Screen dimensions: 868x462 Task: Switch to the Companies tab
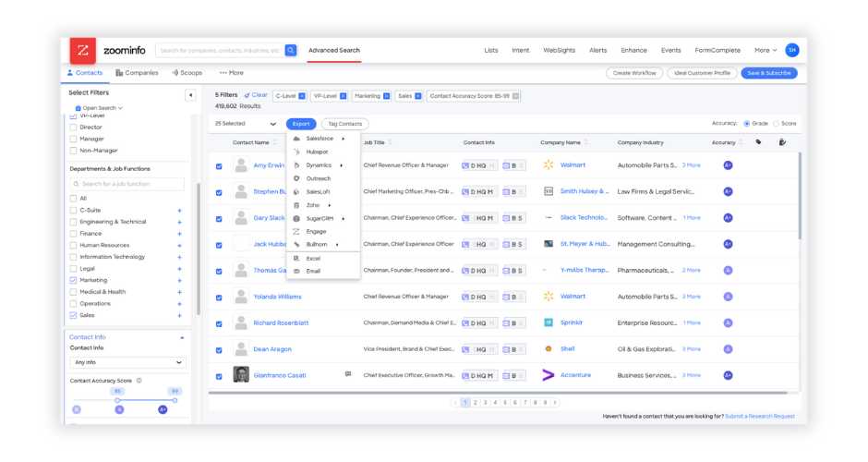137,73
